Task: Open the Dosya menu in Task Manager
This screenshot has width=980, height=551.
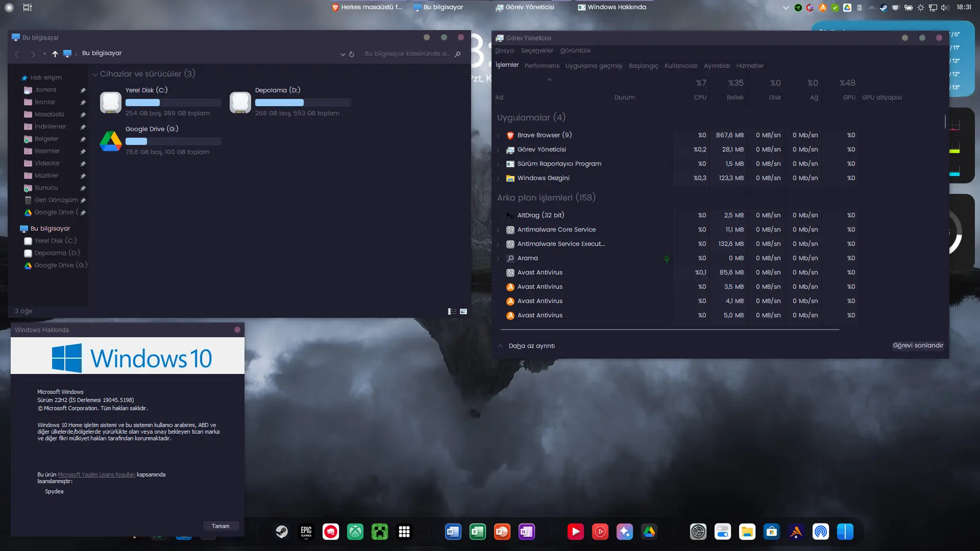Action: tap(504, 51)
